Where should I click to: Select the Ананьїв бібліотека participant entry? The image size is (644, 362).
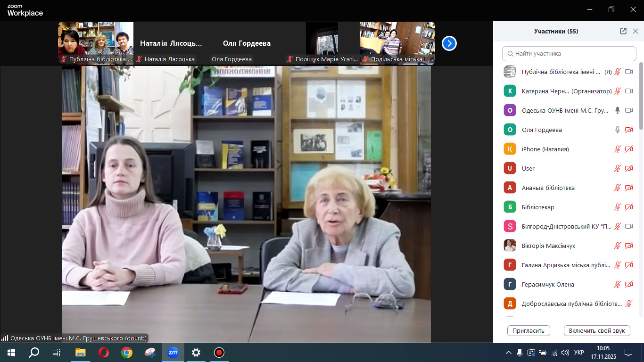[548, 188]
